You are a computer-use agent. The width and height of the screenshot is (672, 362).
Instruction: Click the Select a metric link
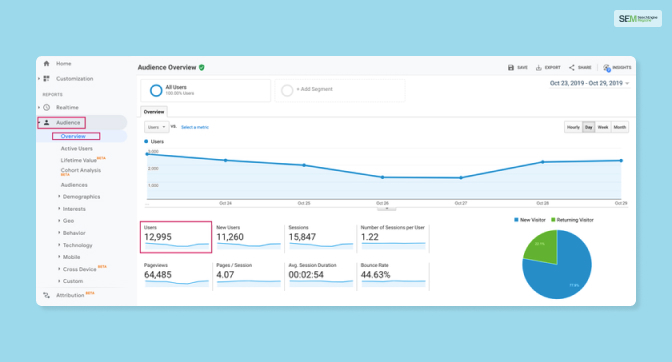195,127
